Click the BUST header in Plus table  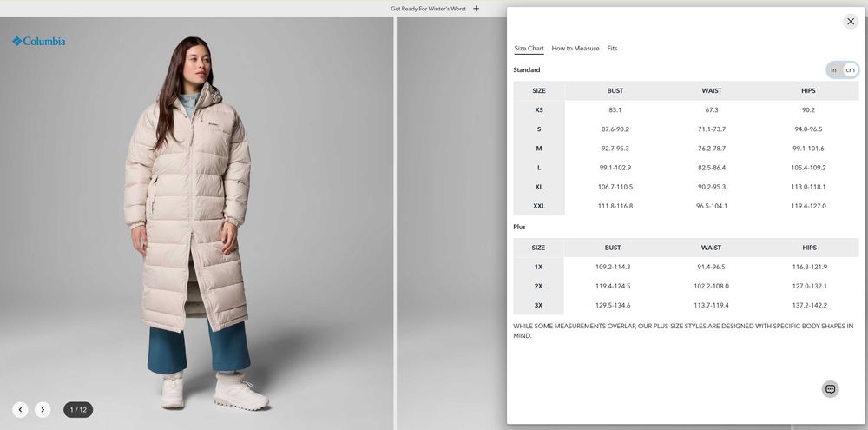(x=613, y=248)
